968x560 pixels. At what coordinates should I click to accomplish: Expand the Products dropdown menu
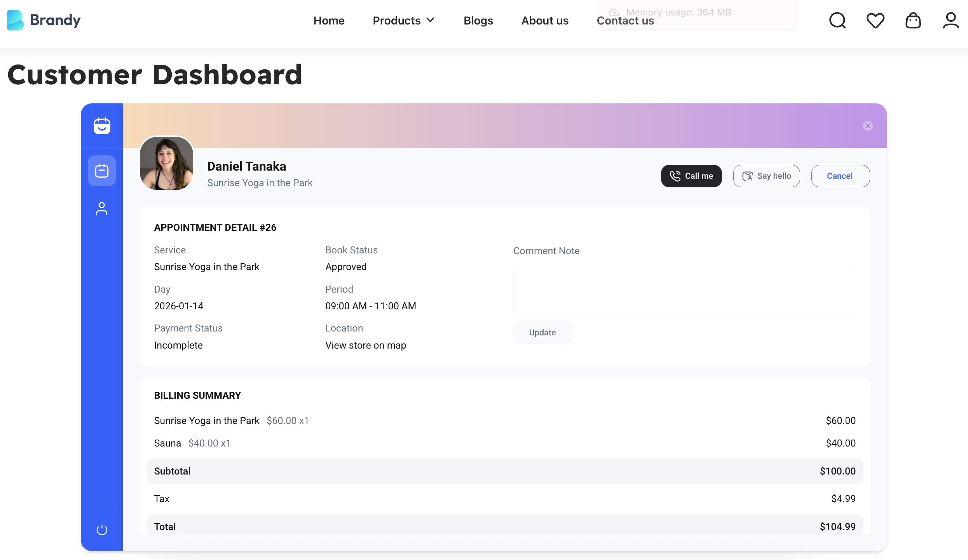[x=404, y=21]
